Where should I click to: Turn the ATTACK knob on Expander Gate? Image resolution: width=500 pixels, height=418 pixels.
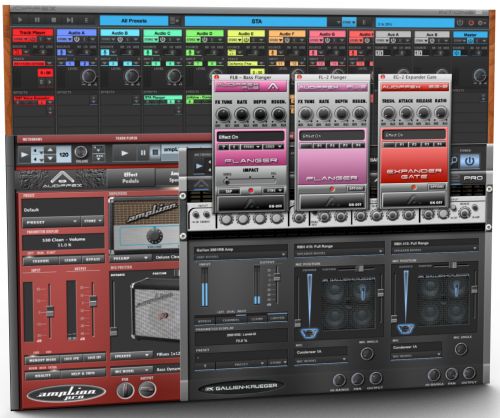(406, 113)
